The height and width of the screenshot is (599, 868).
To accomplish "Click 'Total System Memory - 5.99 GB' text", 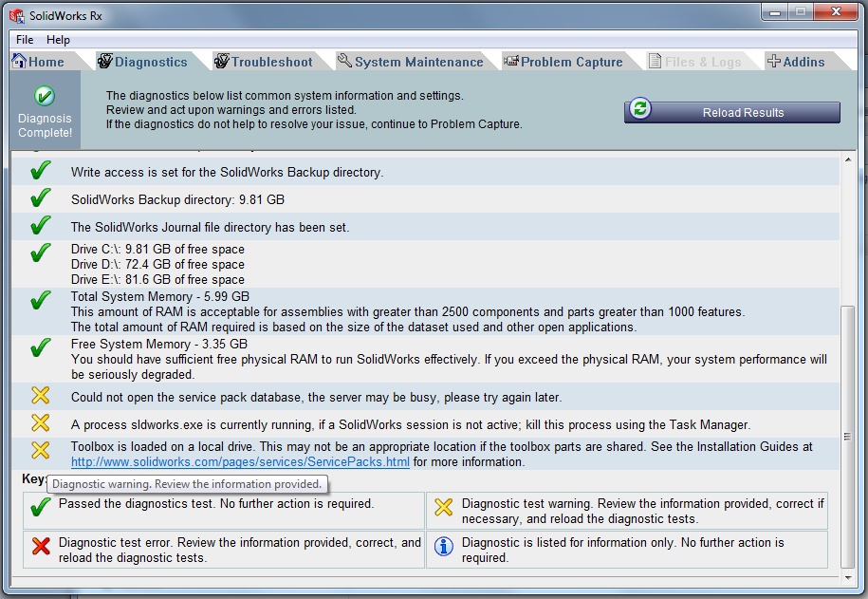I will tap(160, 296).
